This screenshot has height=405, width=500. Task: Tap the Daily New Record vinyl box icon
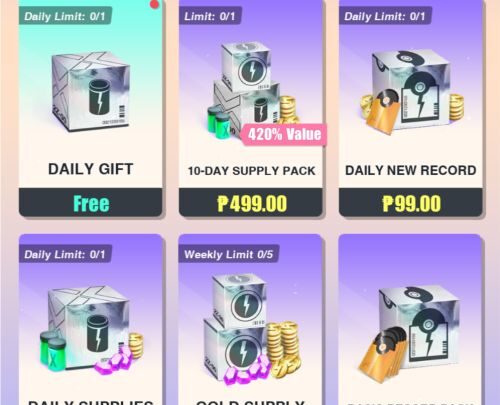click(x=412, y=91)
